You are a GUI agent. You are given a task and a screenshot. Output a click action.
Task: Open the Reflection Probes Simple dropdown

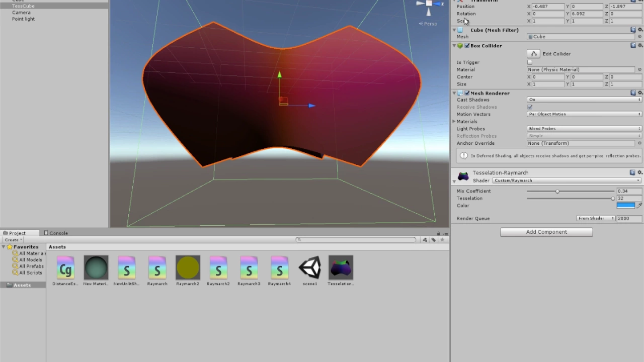(x=585, y=136)
